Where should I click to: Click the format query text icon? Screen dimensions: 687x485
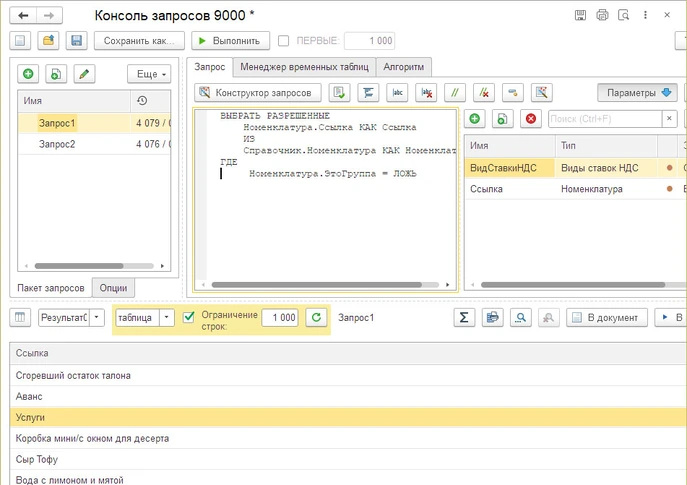[x=368, y=92]
